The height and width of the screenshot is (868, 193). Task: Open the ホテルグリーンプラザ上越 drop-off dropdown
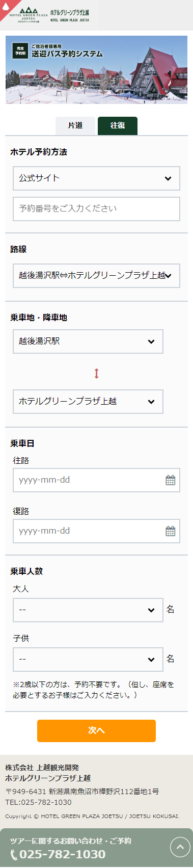tap(88, 402)
